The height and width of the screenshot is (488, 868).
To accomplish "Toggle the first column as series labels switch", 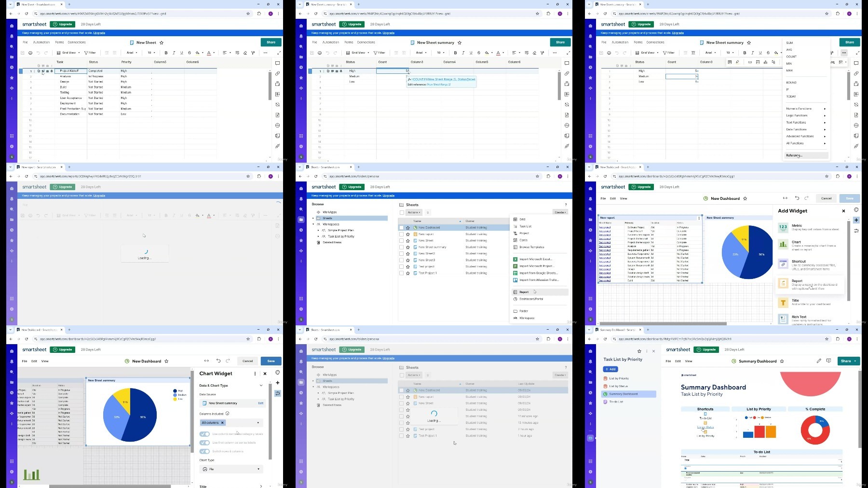I will (204, 443).
